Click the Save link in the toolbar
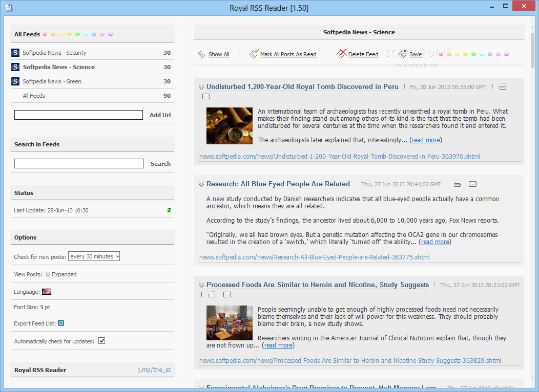 tap(415, 54)
